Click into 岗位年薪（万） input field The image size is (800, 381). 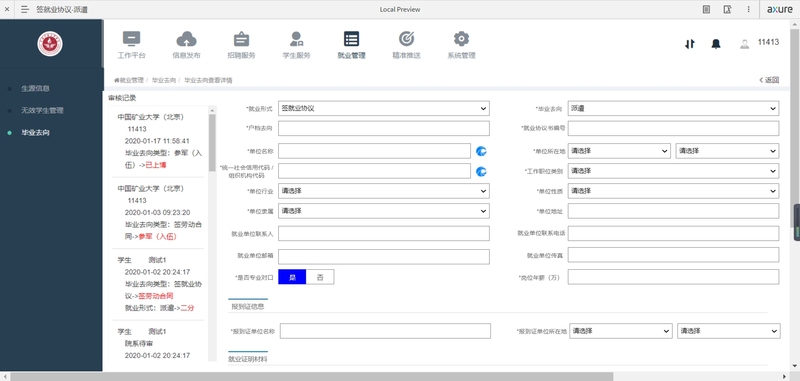tap(673, 277)
